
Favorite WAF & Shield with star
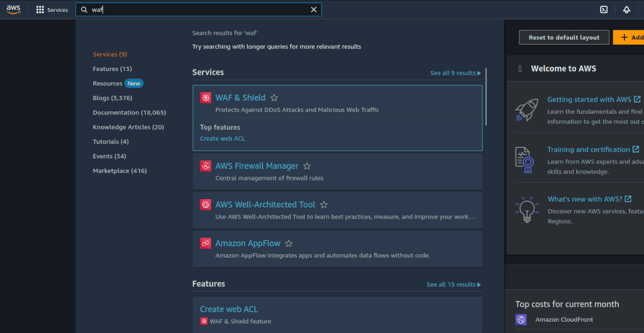(x=274, y=97)
